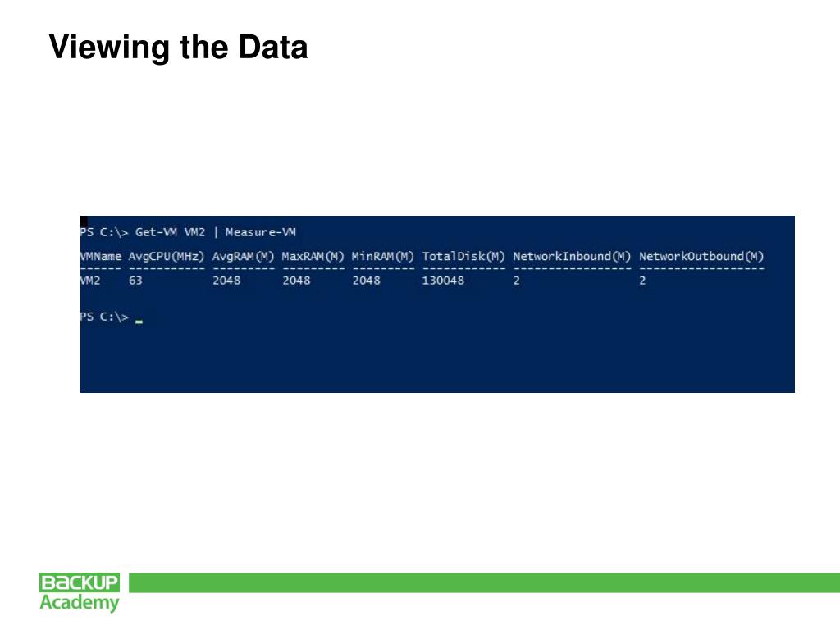Select the TotalDisk(M) column header
This screenshot has width=840, height=630.
[463, 257]
